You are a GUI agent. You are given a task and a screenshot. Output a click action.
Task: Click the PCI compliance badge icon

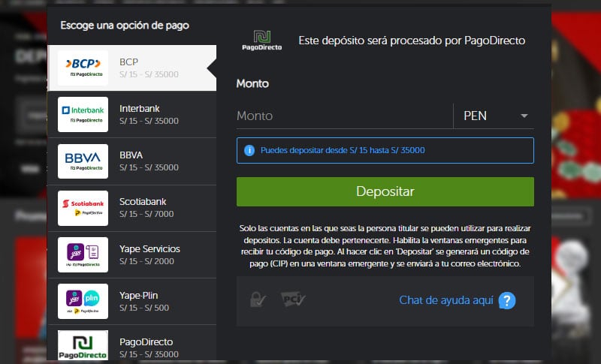(293, 300)
